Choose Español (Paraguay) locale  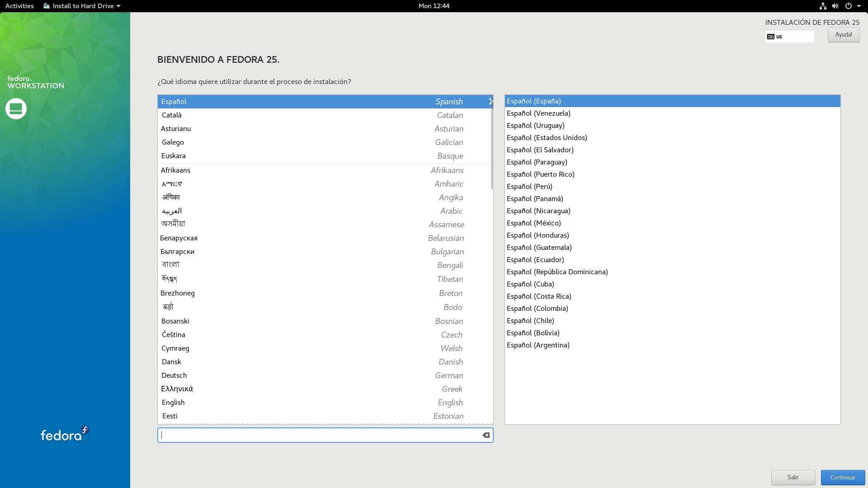[673, 162]
